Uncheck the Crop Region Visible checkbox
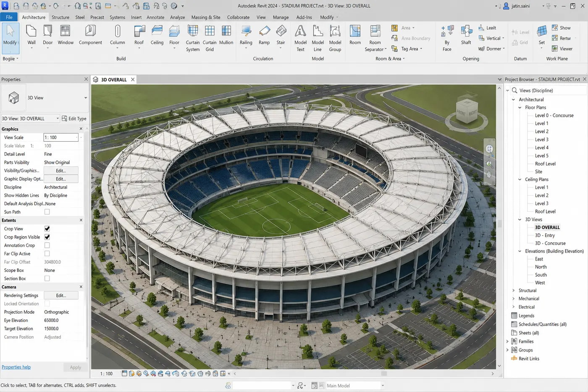 pyautogui.click(x=47, y=237)
